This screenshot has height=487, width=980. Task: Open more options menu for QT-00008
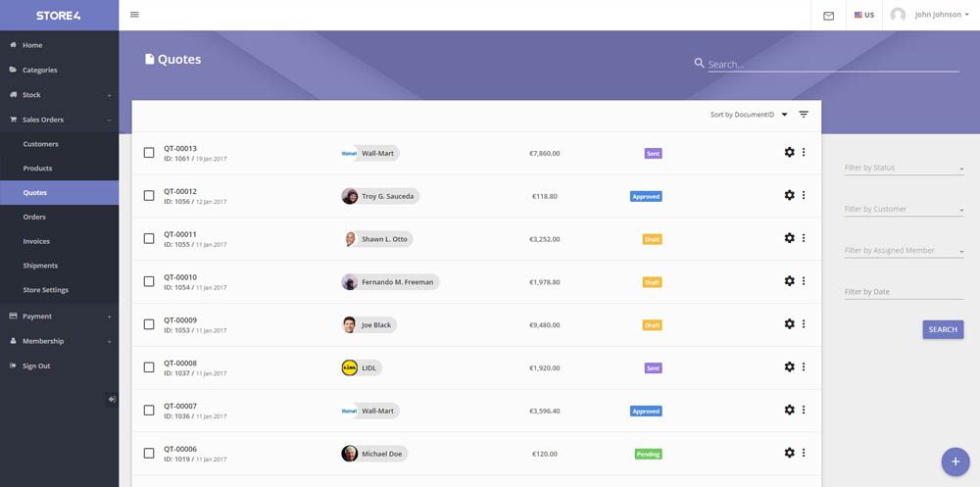pos(804,367)
